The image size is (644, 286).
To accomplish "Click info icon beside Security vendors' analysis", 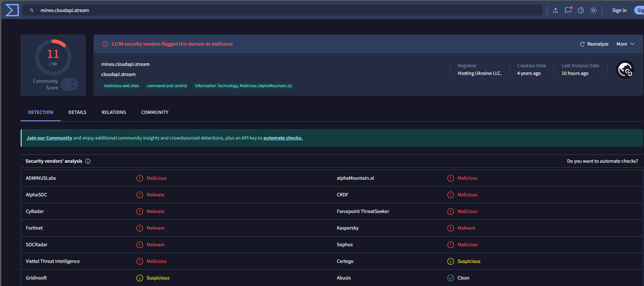I will [88, 161].
